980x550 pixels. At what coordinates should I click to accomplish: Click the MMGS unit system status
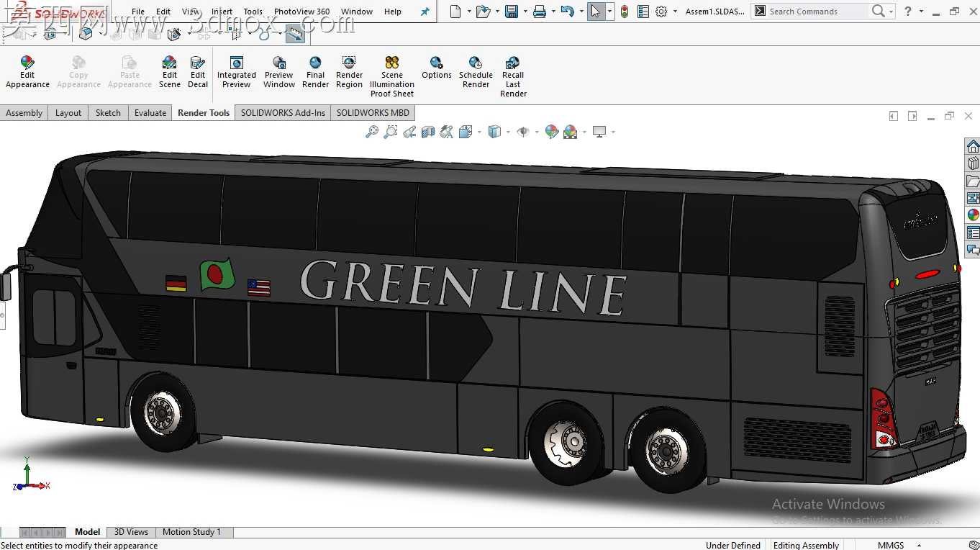click(890, 545)
